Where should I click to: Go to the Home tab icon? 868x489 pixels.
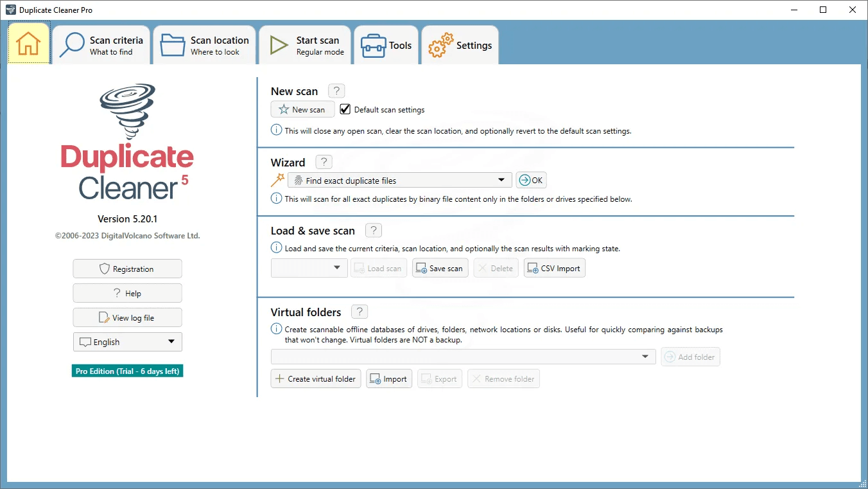point(29,44)
